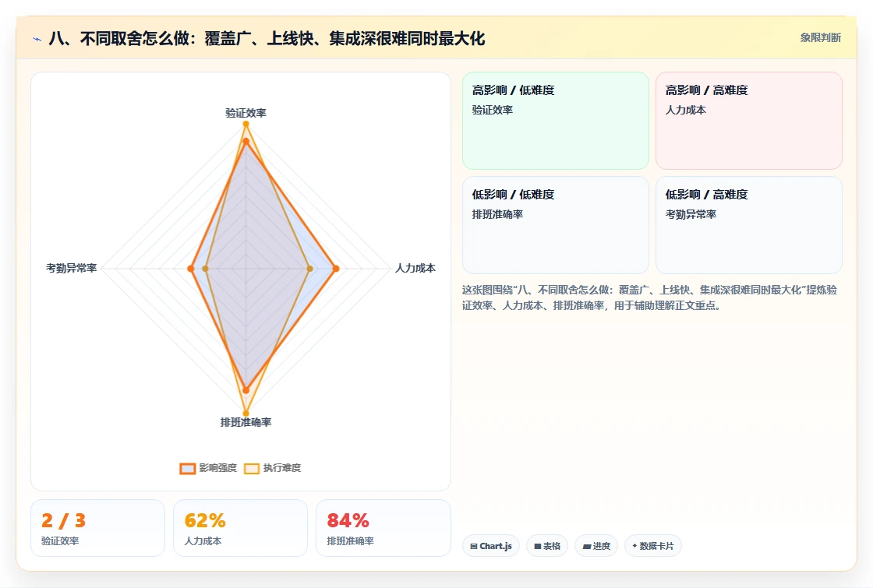
Task: Toggle the 影响强度 legend swatch
Action: [x=188, y=468]
